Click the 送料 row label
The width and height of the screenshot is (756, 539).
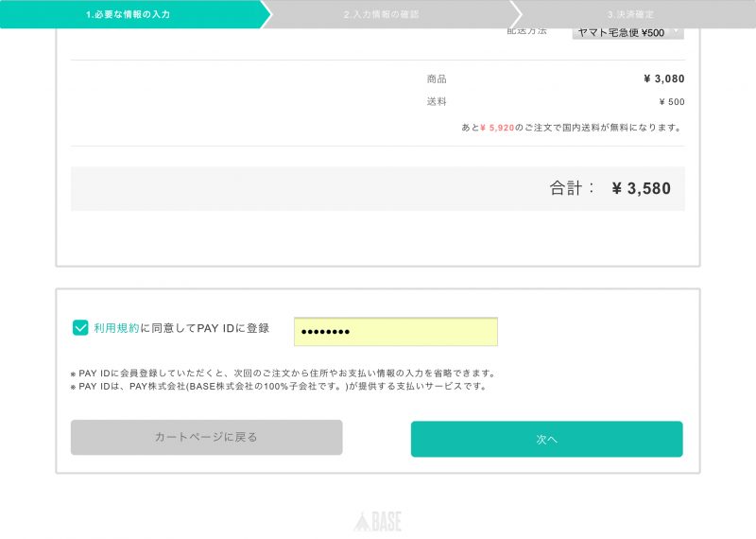(437, 102)
